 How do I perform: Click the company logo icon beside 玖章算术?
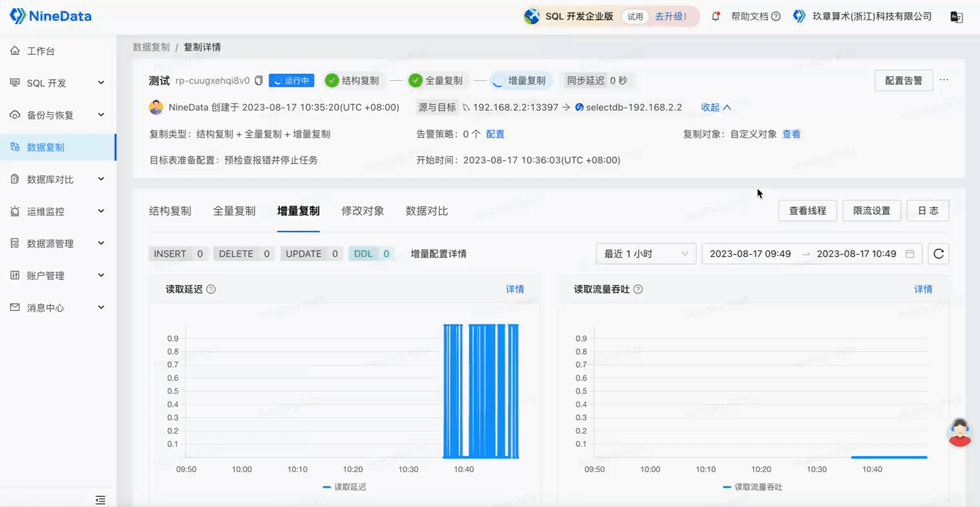(799, 16)
